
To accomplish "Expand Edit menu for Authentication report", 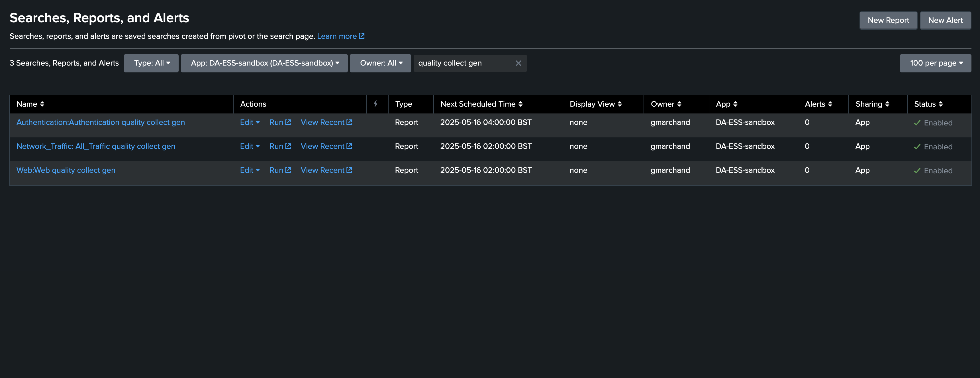I will point(250,123).
